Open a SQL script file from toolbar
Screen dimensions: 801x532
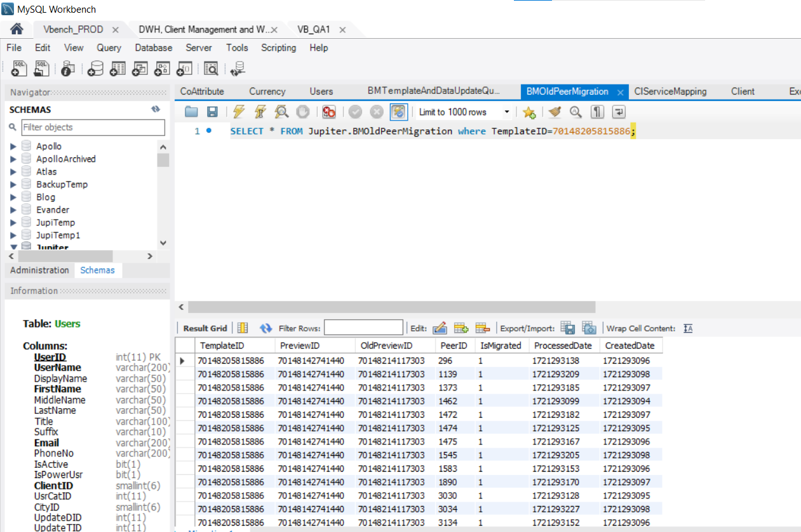pyautogui.click(x=42, y=69)
